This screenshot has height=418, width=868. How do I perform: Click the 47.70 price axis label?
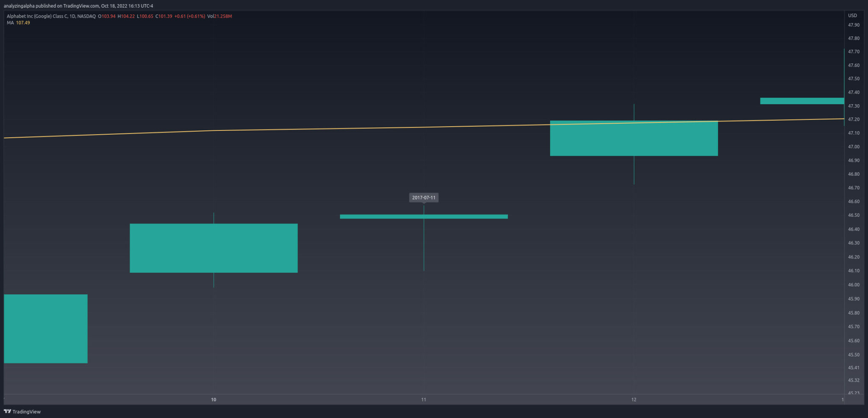point(854,52)
